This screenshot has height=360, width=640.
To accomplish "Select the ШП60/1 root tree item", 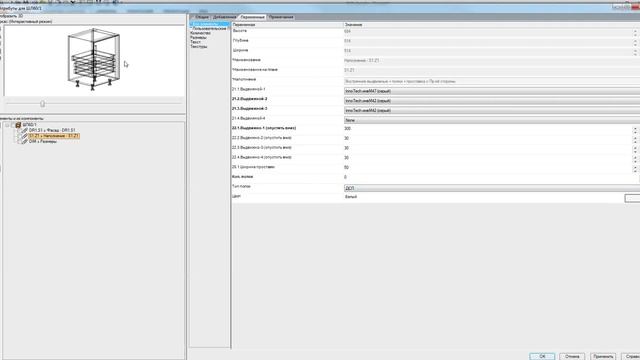I will [x=29, y=125].
